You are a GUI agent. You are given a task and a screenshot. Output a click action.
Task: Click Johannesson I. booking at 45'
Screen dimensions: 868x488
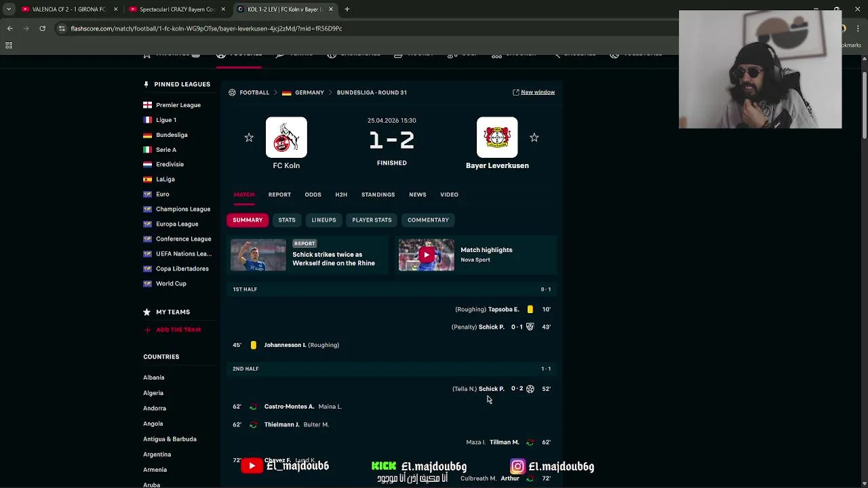coord(286,345)
